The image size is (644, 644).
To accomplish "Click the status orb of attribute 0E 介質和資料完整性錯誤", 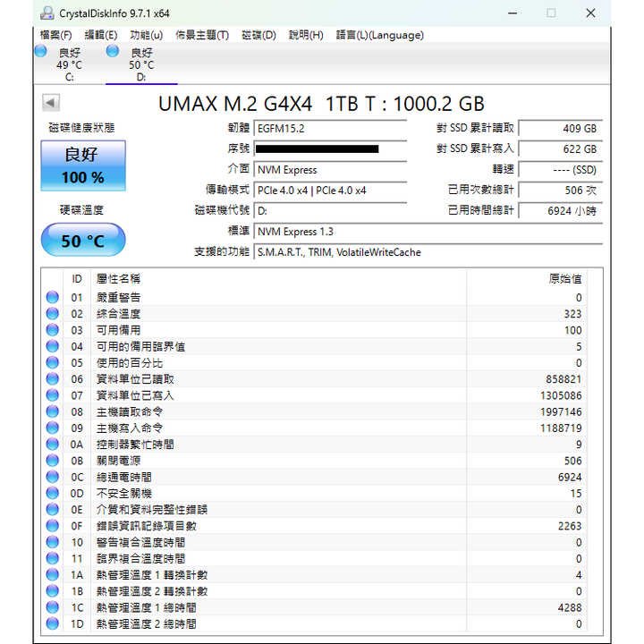I will point(53,509).
